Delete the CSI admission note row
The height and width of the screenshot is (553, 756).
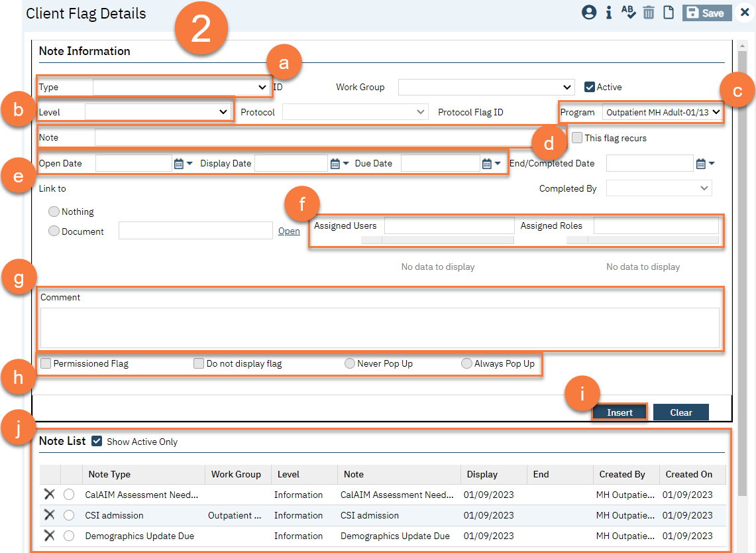pyautogui.click(x=49, y=515)
